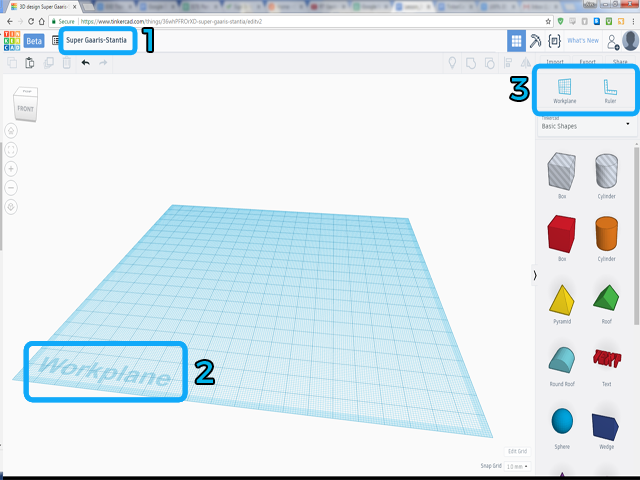
Task: Open the What's New link
Action: [x=583, y=40]
